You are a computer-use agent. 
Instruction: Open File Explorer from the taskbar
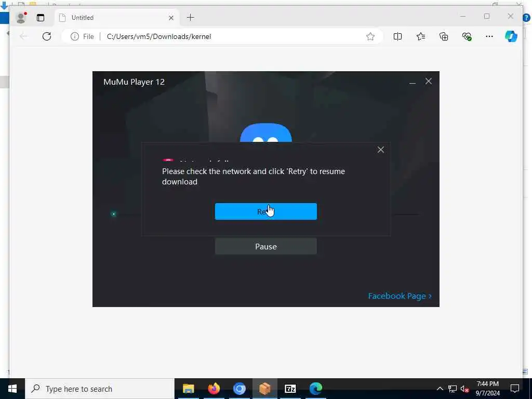(x=188, y=389)
